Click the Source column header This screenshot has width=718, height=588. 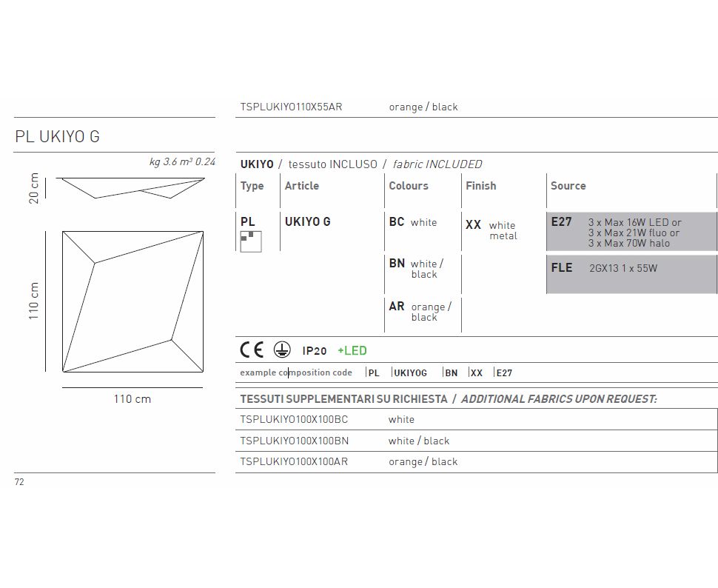tap(568, 186)
